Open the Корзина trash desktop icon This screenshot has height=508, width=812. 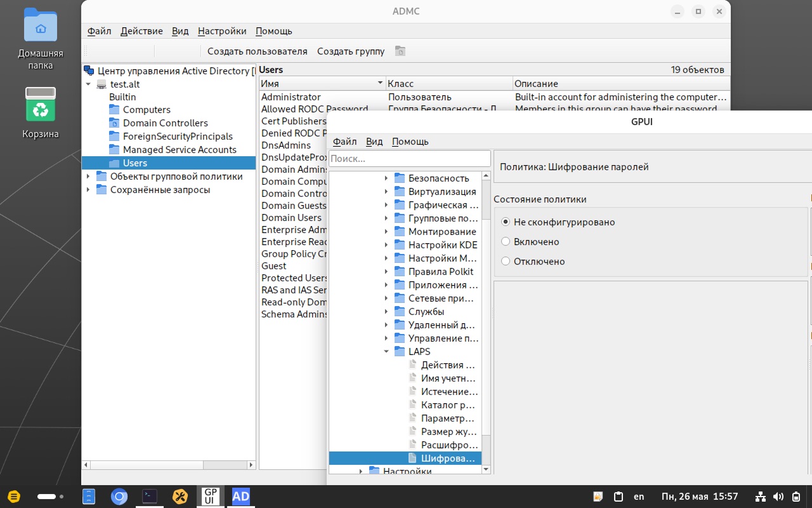click(x=41, y=105)
